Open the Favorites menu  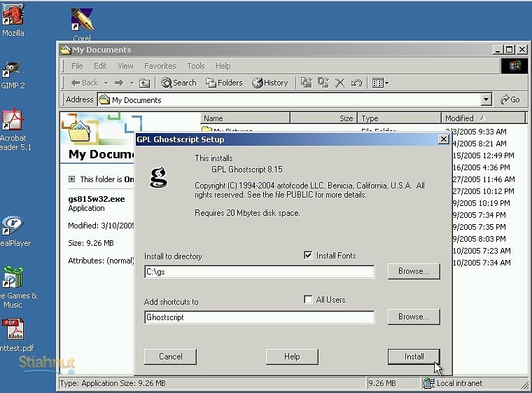pos(160,66)
